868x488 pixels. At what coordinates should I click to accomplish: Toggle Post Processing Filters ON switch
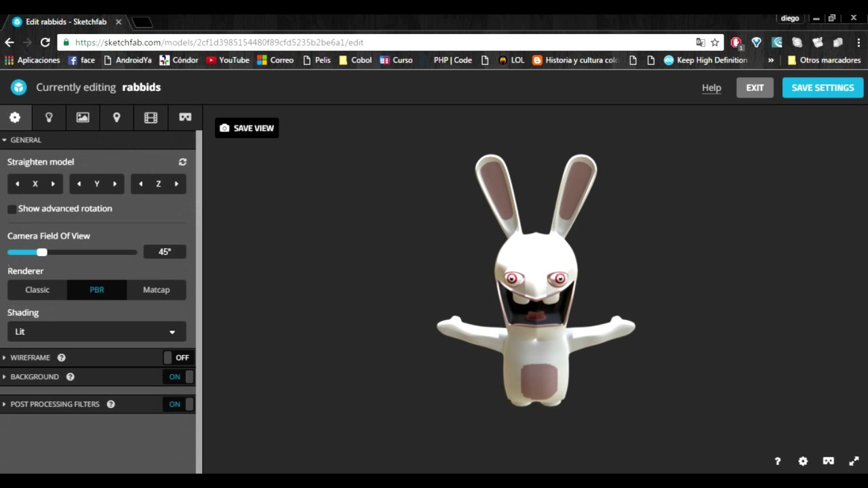coord(178,404)
